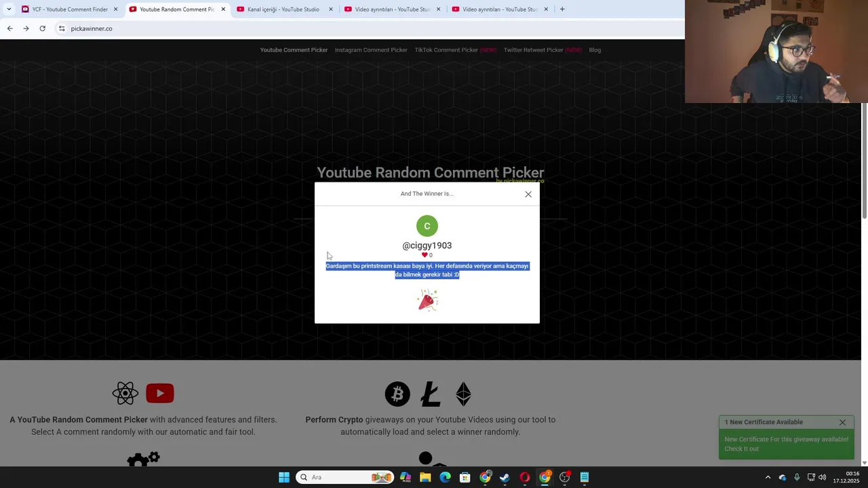The image size is (868, 488).
Task: Click the Litecoin symbol icon
Action: point(431,394)
